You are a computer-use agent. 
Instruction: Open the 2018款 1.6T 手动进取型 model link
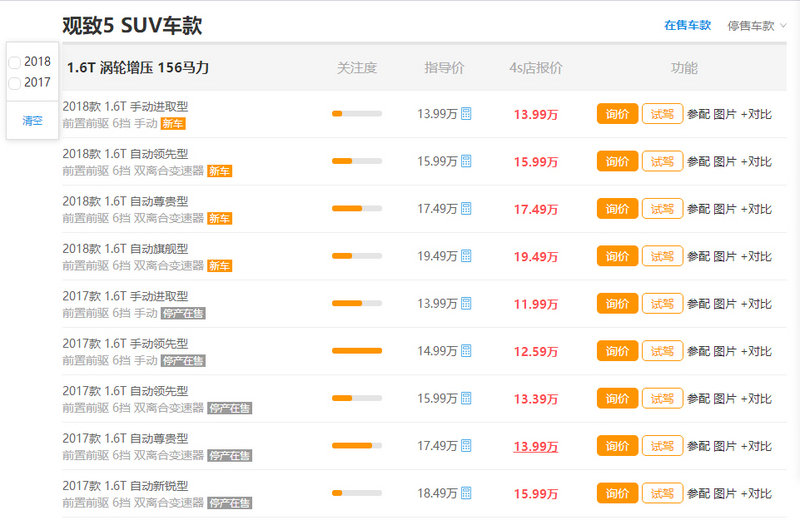coord(125,106)
